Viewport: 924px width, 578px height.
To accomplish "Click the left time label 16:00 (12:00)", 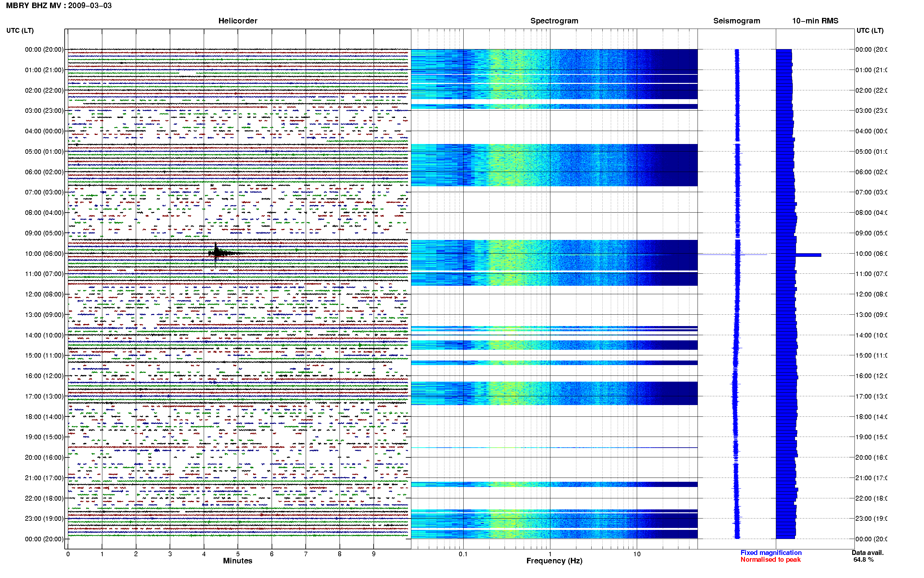I will [44, 376].
